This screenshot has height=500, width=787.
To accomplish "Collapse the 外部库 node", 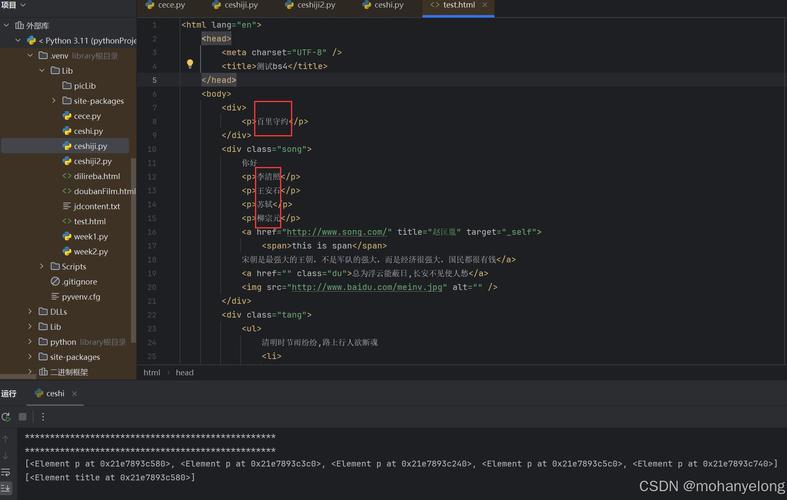I will tap(6, 25).
